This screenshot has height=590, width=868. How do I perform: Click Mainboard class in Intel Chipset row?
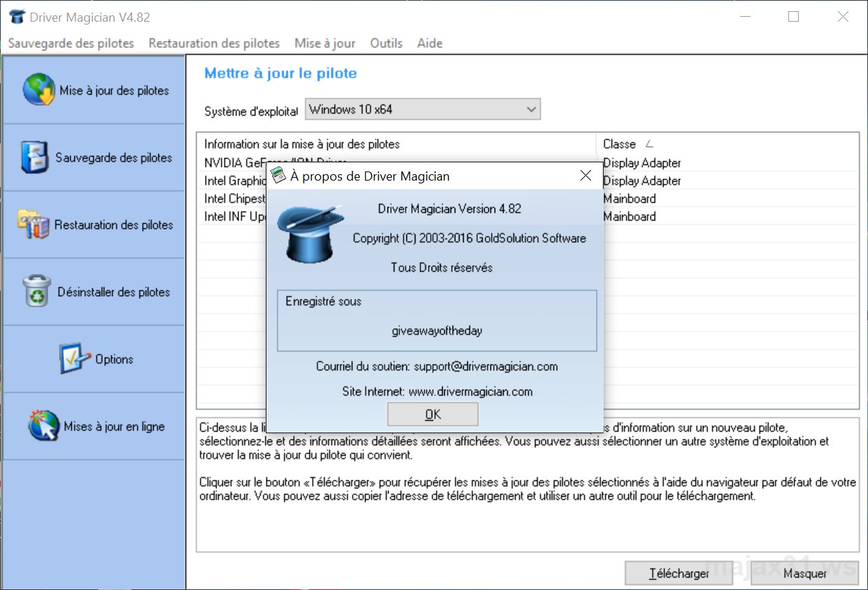[x=629, y=199]
